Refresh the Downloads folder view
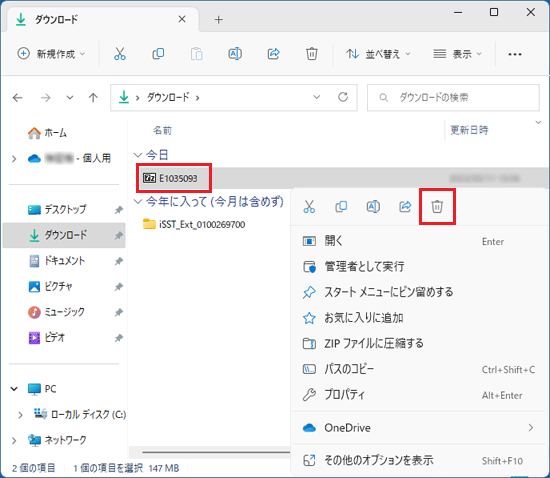The width and height of the screenshot is (550, 478). (x=343, y=97)
